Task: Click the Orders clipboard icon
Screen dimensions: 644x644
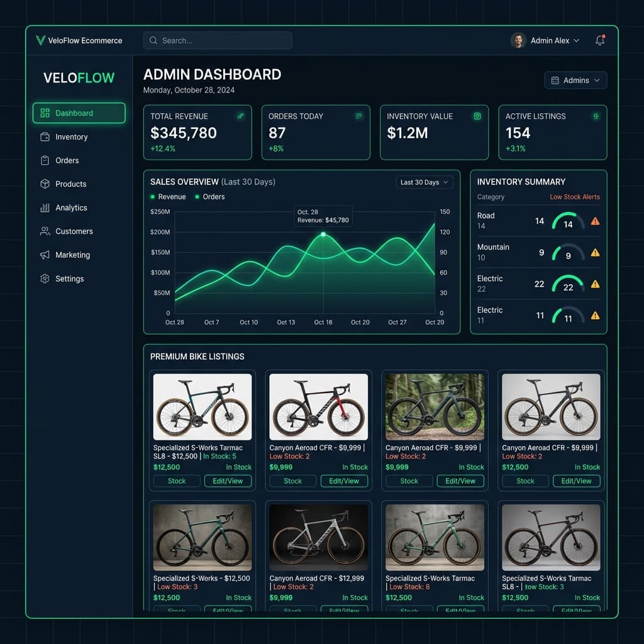Action: pos(45,160)
